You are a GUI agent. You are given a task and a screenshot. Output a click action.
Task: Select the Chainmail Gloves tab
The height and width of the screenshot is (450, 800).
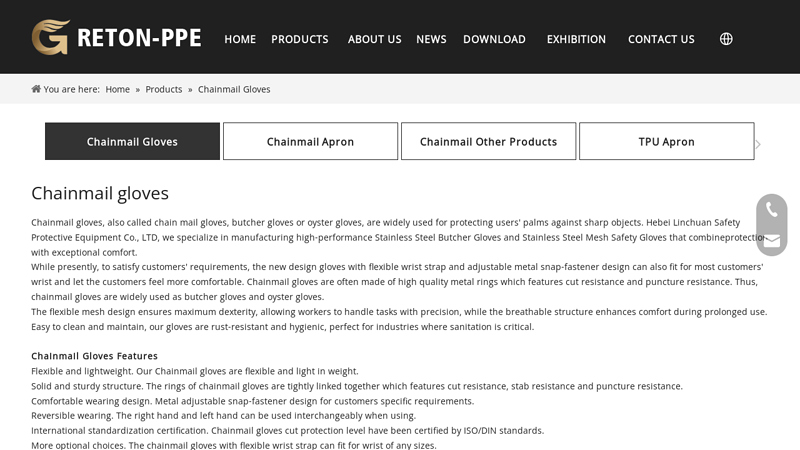click(x=132, y=142)
